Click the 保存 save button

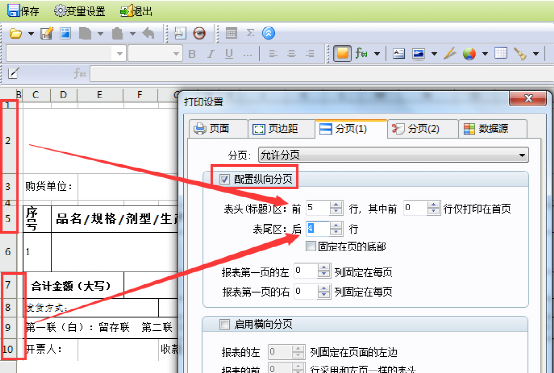[23, 11]
